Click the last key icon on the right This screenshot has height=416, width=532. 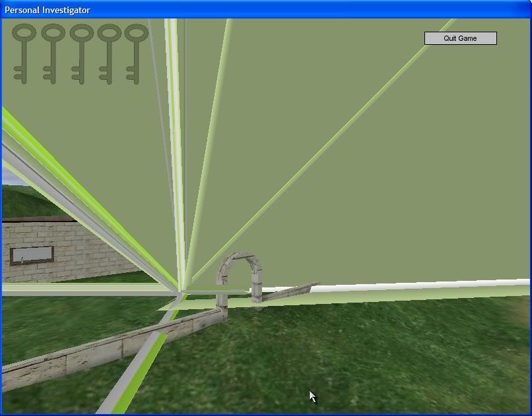(137, 53)
